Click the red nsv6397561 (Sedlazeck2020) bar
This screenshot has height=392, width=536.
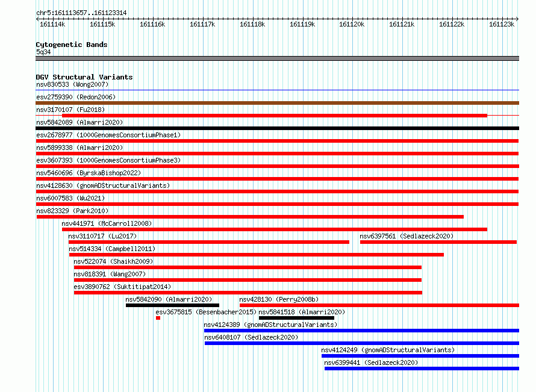click(x=438, y=242)
